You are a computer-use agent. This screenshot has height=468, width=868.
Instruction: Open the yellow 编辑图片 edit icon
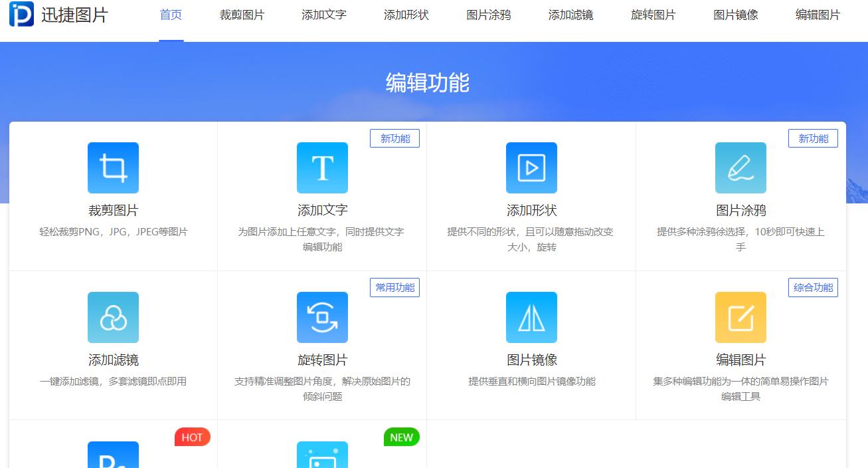point(740,317)
